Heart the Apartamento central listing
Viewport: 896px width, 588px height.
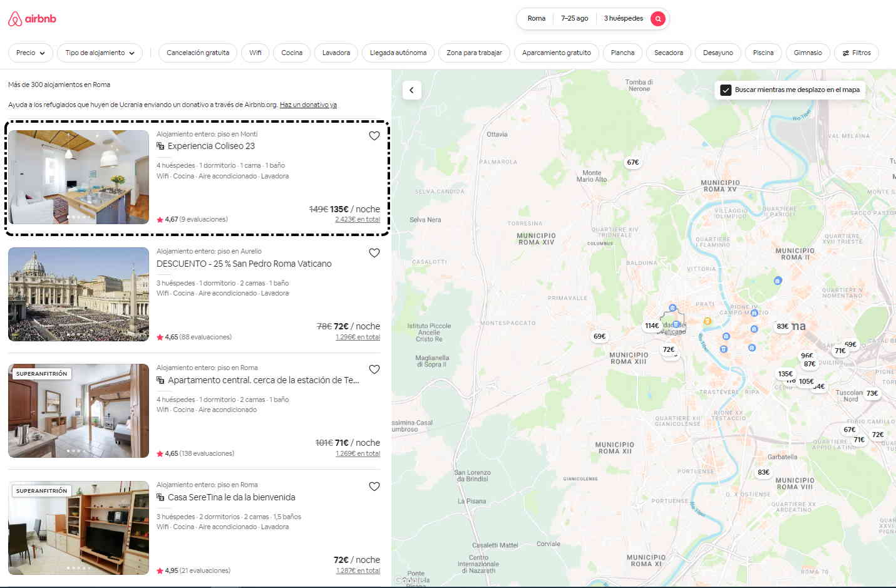point(374,369)
